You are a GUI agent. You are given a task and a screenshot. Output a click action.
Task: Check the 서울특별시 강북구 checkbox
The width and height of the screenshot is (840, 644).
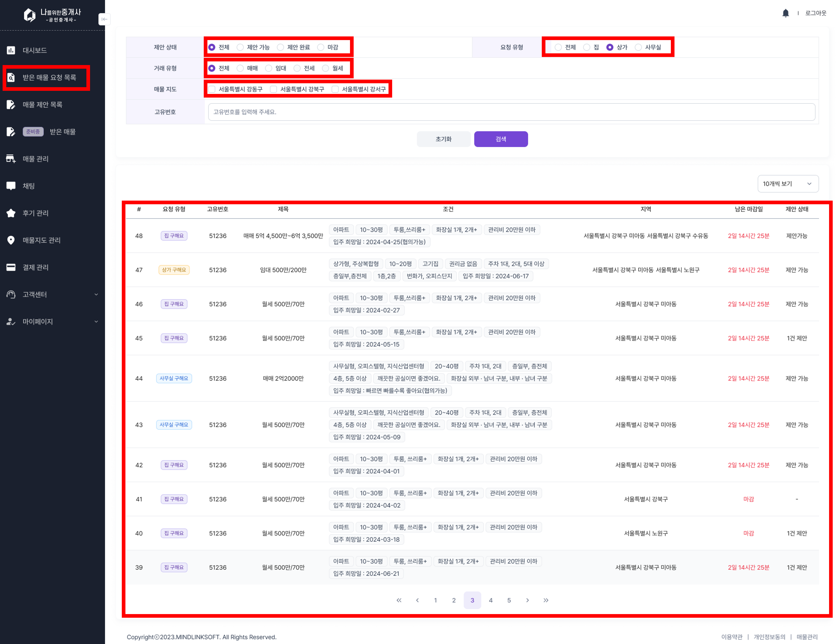pos(274,89)
